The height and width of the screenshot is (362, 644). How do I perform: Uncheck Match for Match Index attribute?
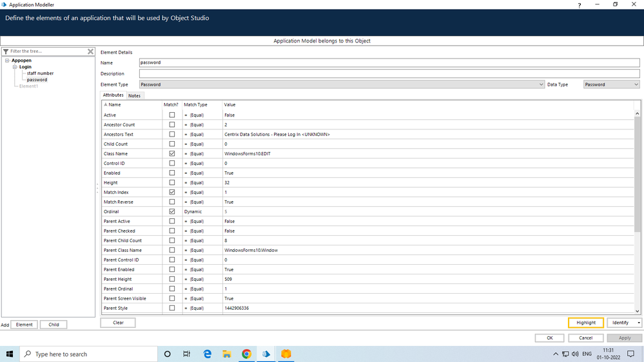click(171, 192)
